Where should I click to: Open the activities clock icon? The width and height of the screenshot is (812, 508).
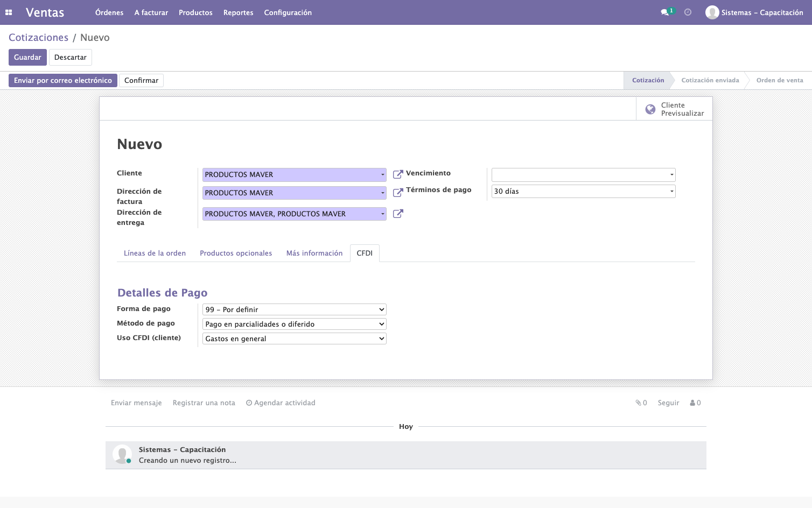688,12
